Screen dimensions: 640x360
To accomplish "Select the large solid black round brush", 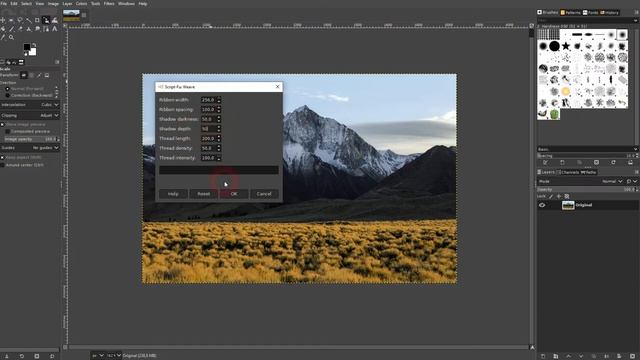I will click(554, 46).
